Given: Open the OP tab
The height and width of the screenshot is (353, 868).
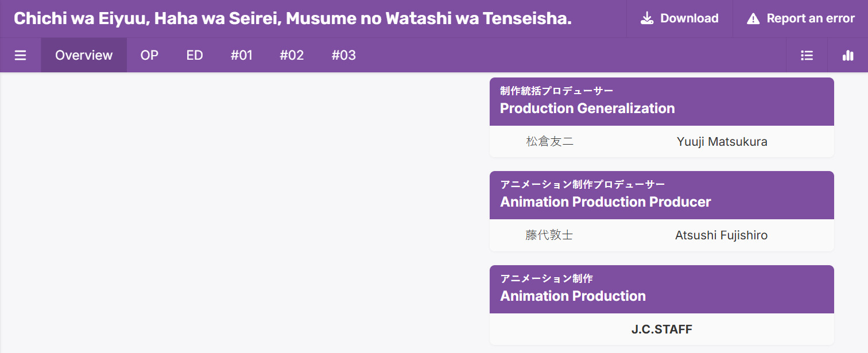Looking at the screenshot, I should tap(149, 56).
